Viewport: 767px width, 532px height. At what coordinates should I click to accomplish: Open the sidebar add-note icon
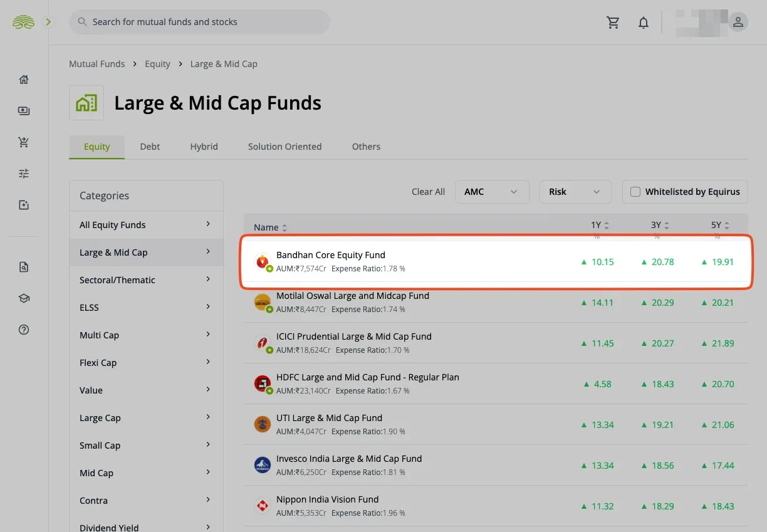click(24, 205)
